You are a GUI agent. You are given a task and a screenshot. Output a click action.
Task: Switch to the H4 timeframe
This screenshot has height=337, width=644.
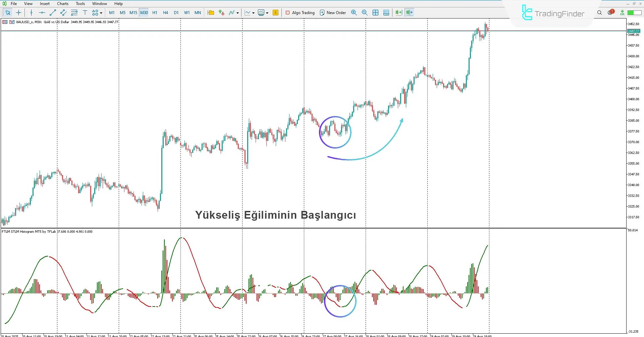[165, 12]
